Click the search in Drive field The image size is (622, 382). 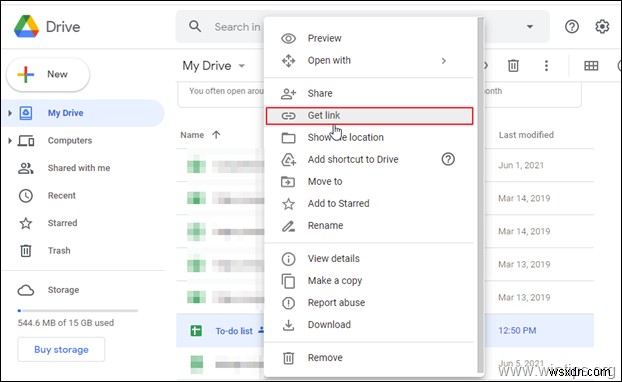pos(362,27)
